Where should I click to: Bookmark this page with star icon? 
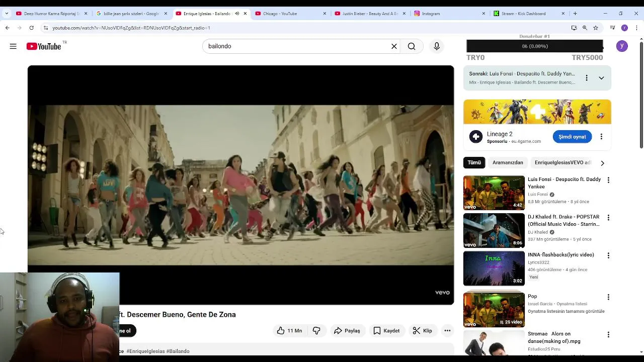596,28
